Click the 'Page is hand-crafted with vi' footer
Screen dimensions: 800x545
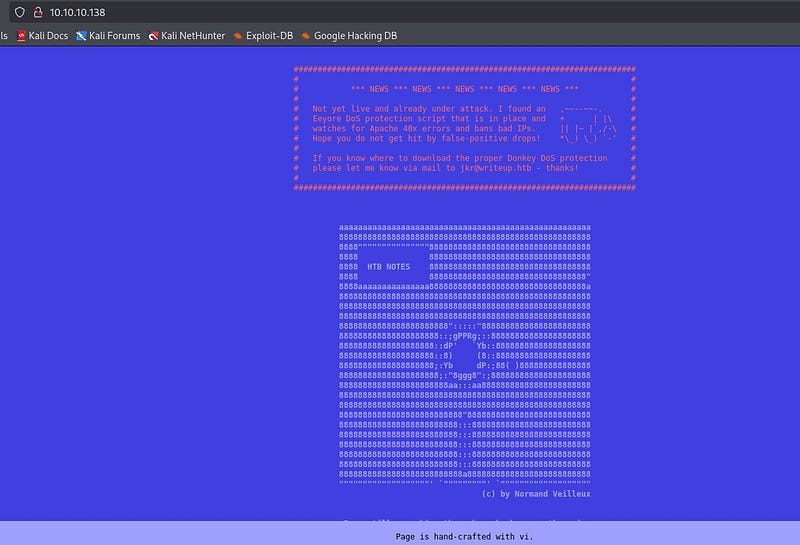(x=465, y=536)
